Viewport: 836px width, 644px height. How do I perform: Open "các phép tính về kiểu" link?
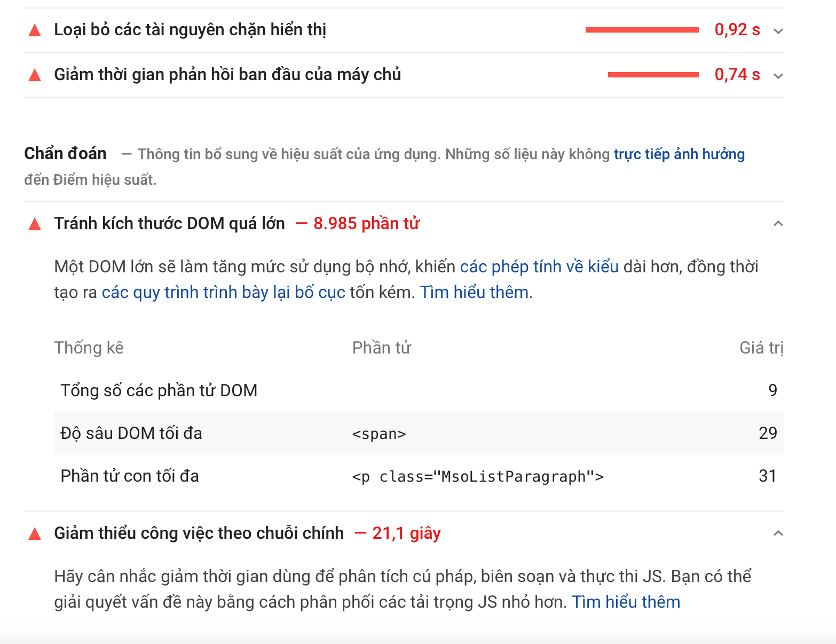tap(539, 266)
